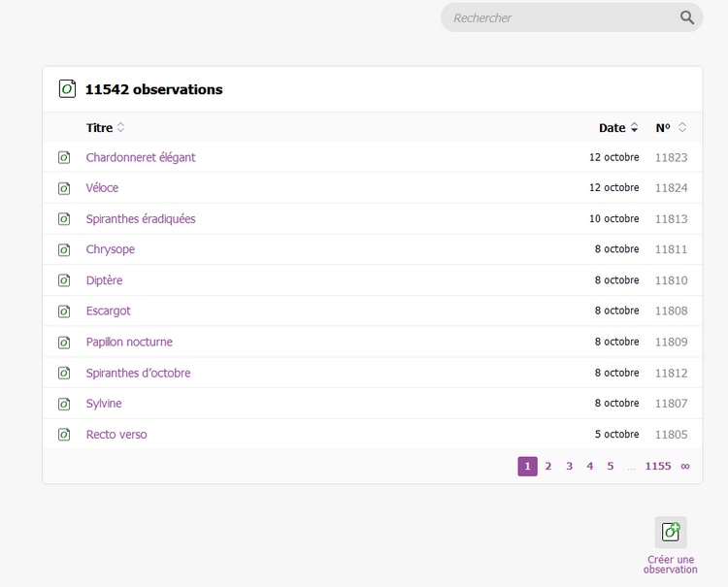Sort the list by Titre column
This screenshot has height=587, width=728.
tap(105, 128)
